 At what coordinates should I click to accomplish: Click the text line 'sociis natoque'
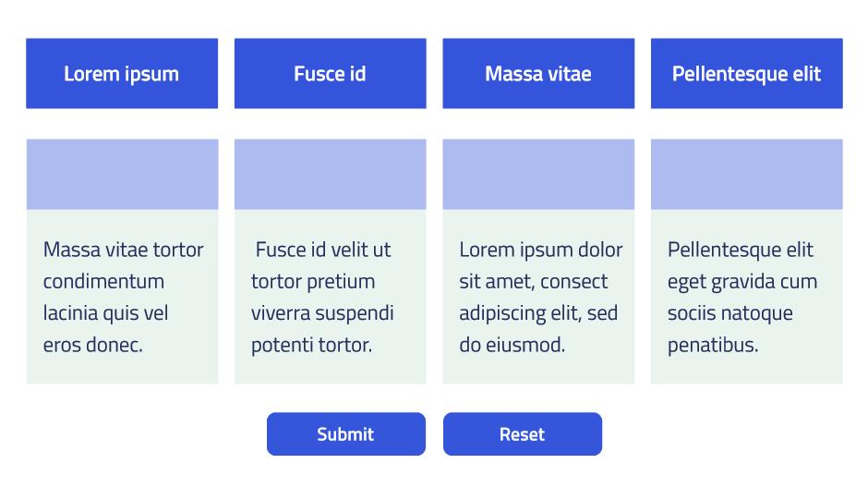pyautogui.click(x=729, y=313)
